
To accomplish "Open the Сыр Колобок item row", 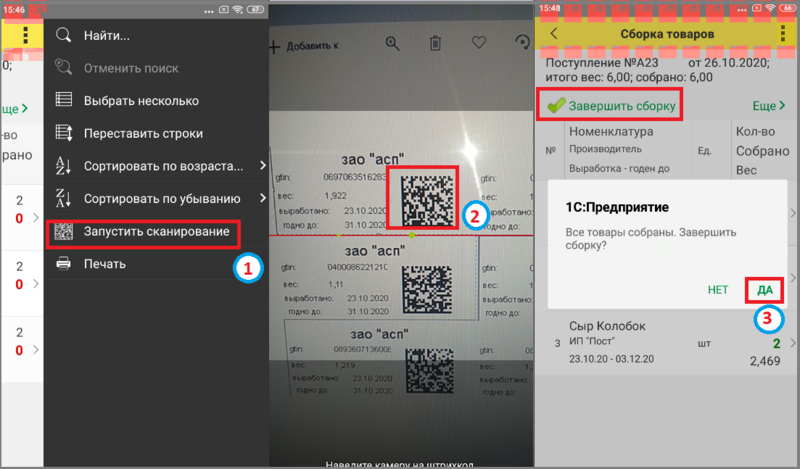I will point(667,343).
